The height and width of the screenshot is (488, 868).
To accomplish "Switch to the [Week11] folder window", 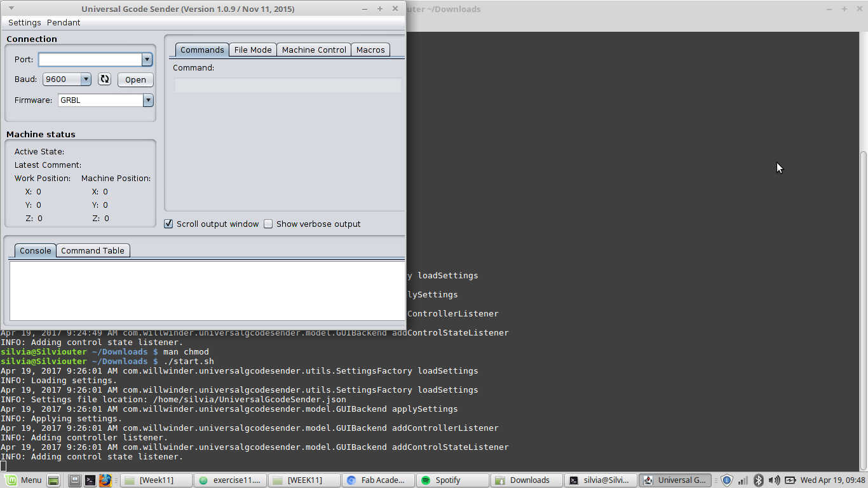I will 156,480.
